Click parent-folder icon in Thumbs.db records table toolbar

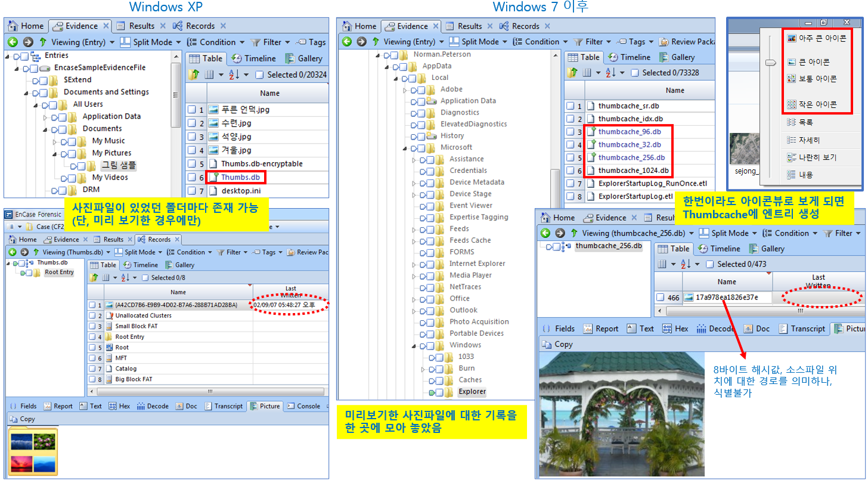94,277
